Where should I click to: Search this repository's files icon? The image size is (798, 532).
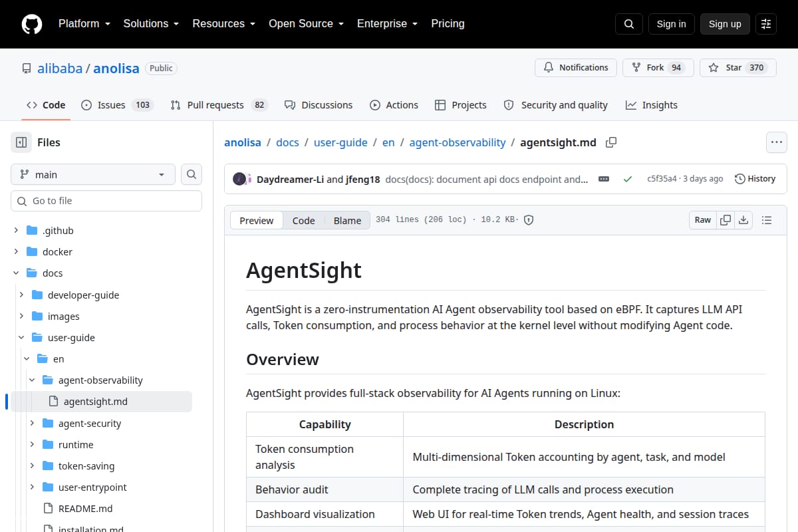[192, 174]
